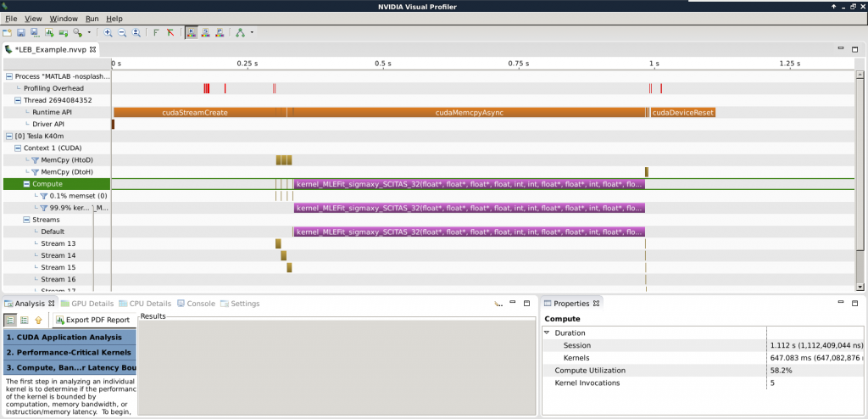The image size is (868, 419).
Task: Click the Zoom In timeline icon
Action: [x=108, y=32]
